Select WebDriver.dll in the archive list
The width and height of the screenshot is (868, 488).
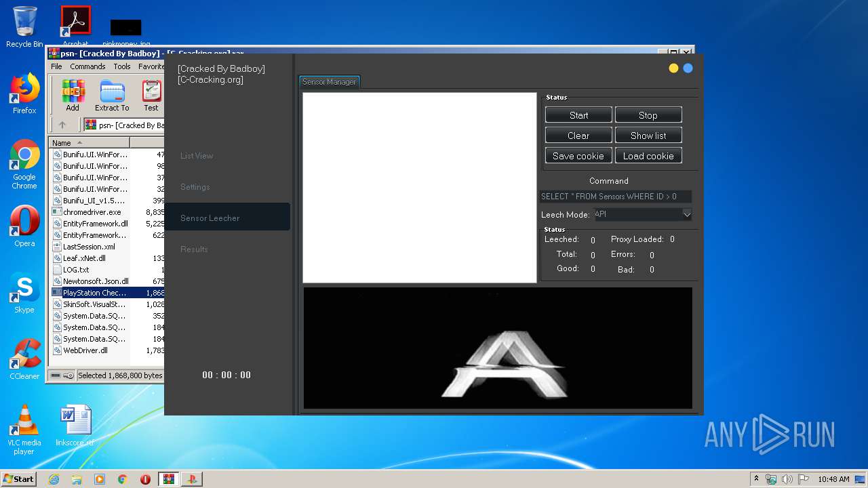85,350
